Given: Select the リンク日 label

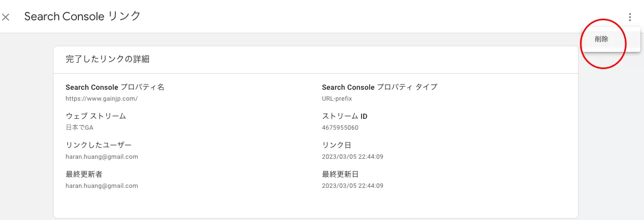Looking at the screenshot, I should click(337, 145).
